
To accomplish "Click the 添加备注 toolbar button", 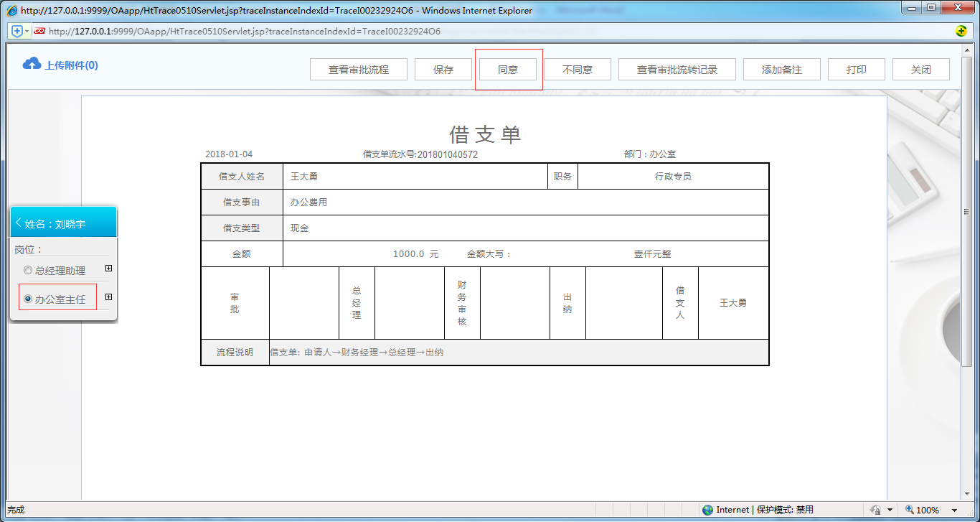I will (x=781, y=69).
